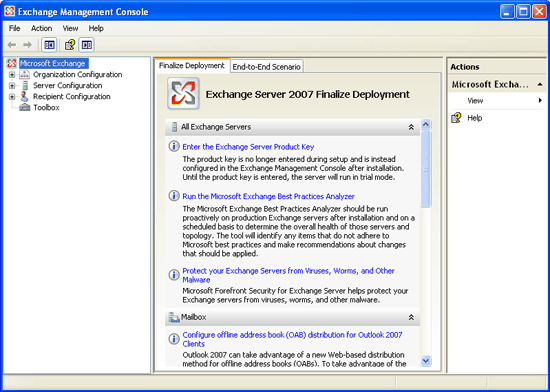Switch to the End-to-End Scenario tab

coord(266,67)
